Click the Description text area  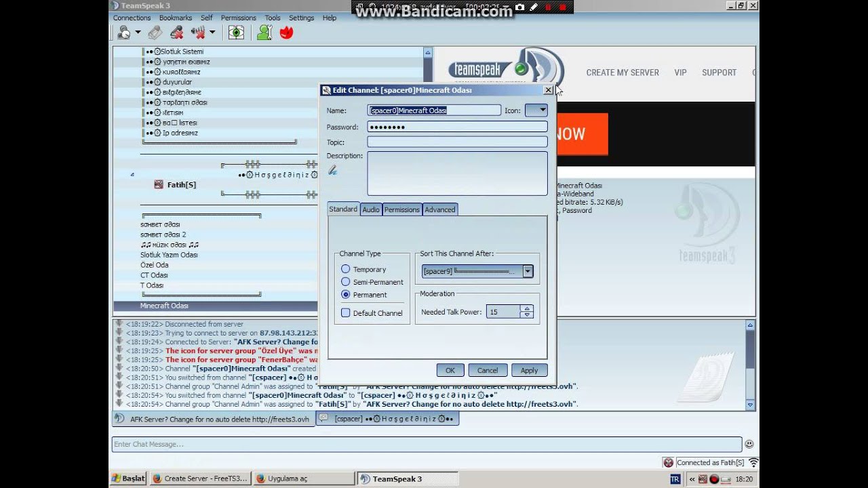tap(457, 174)
